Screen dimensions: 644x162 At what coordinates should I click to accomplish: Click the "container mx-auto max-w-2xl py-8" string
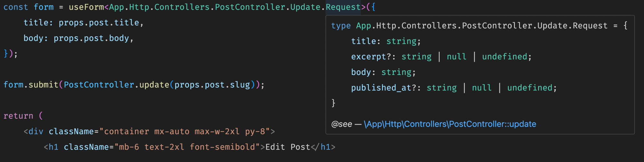(x=185, y=131)
